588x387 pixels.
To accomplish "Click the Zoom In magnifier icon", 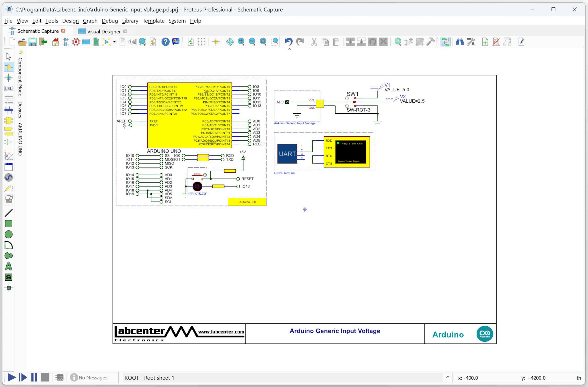I will [241, 42].
